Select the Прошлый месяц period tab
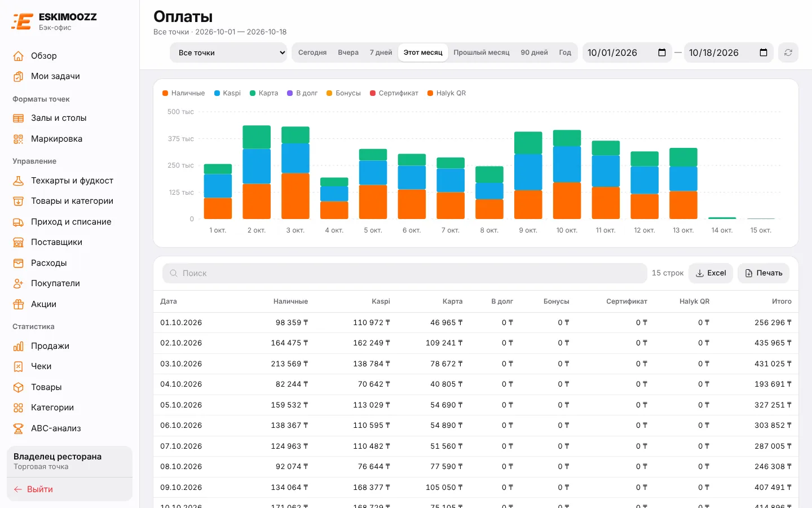Image resolution: width=812 pixels, height=508 pixels. [x=482, y=52]
